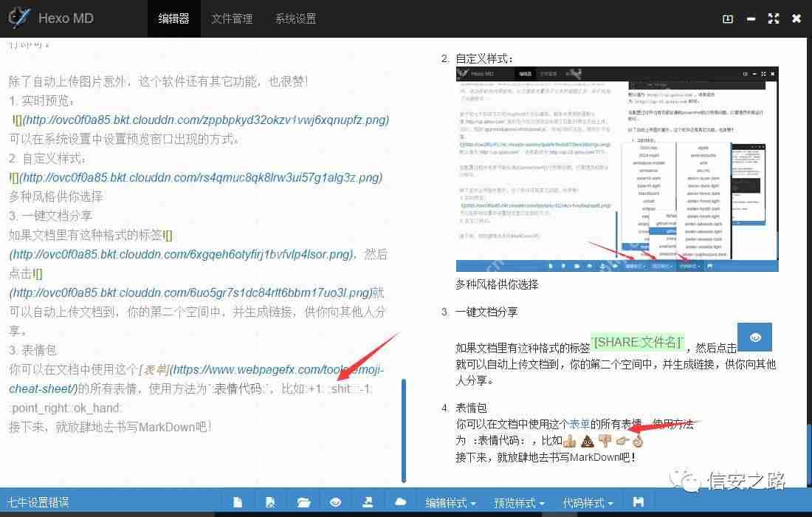
Task: Open the 系统设置 menu
Action: [x=295, y=18]
